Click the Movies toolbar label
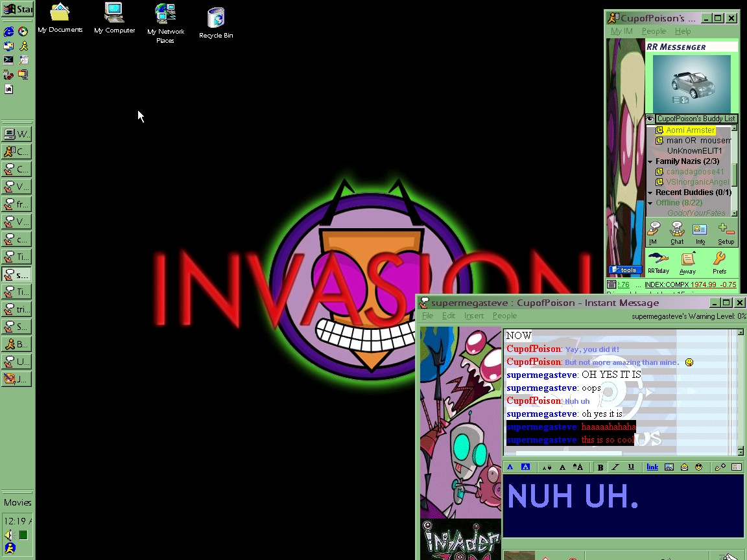Screen dimensions: 747x560 [x=18, y=502]
